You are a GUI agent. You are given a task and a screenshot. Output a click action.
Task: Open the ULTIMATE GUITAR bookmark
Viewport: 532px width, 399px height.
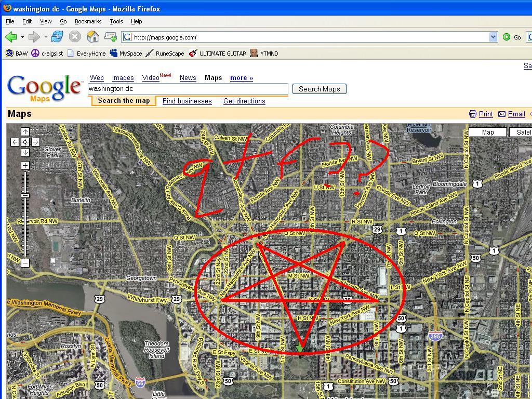coord(218,54)
